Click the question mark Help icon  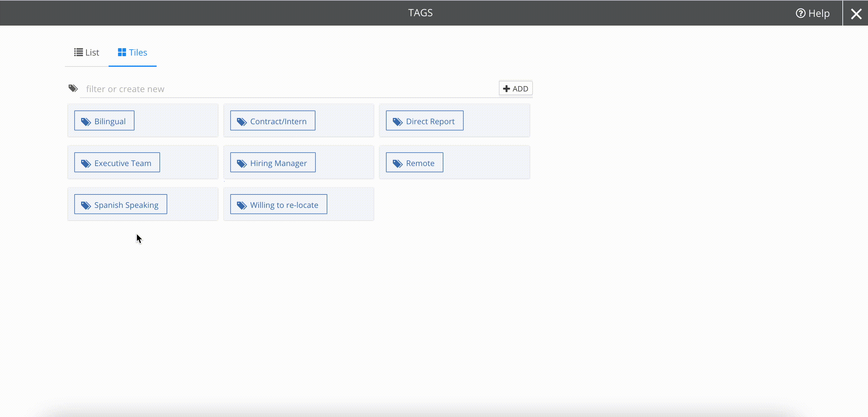[801, 13]
